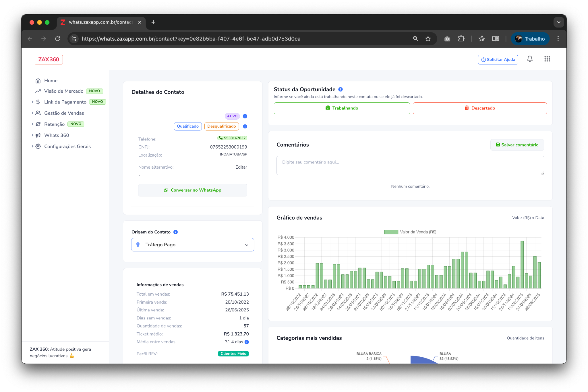Click info icon beside ATIVO badge
This screenshot has height=392, width=588.
pyautogui.click(x=245, y=116)
